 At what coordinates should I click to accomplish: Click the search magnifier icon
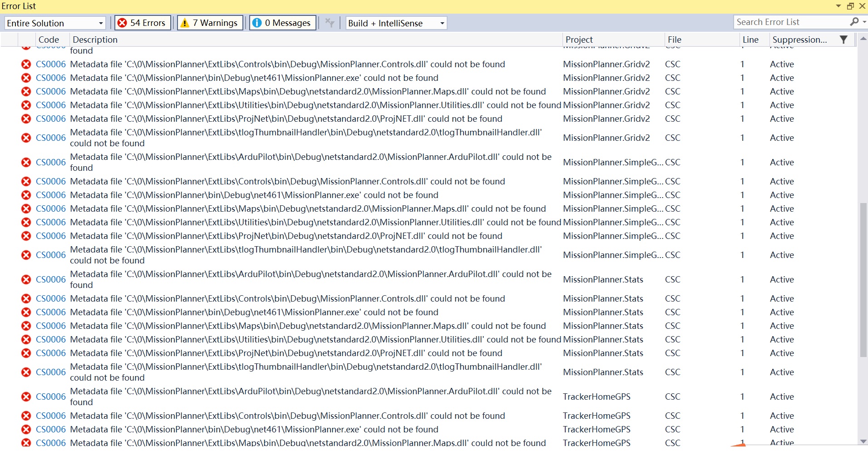click(854, 22)
